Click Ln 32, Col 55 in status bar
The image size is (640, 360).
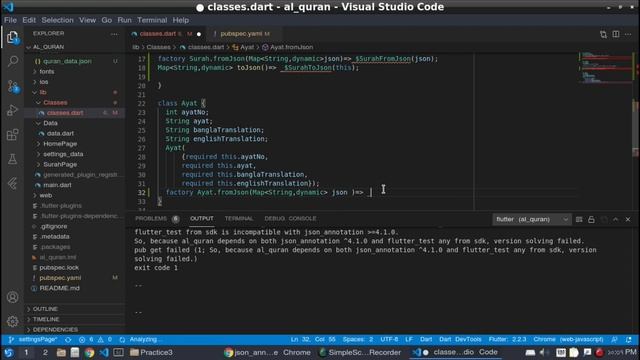[x=313, y=340]
